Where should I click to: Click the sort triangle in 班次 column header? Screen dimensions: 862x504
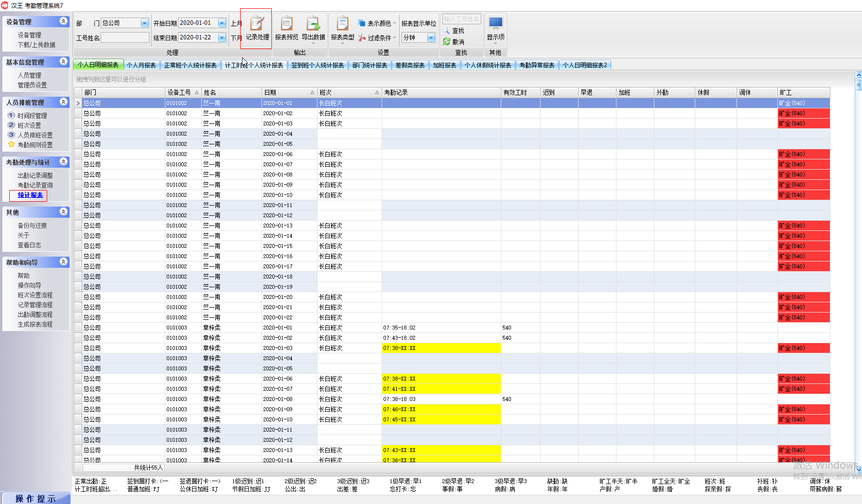(x=377, y=92)
